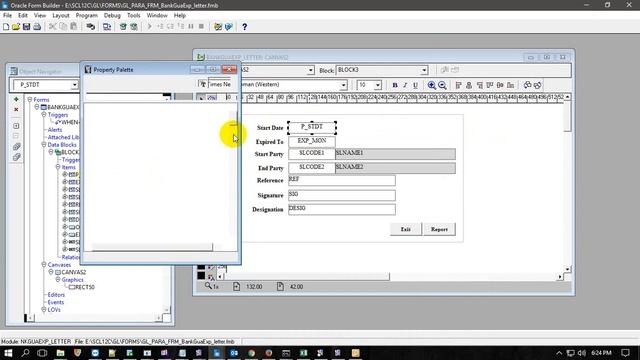This screenshot has width=640, height=360.
Task: Click the red Delete X icon in Object Navigator
Action: tap(16, 109)
